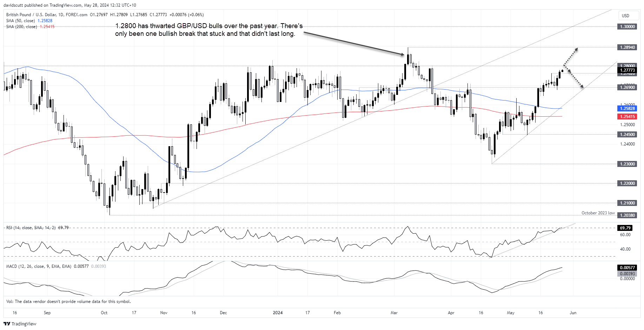Click the RSI value tag 69.79
Viewport: 644px width, 330px height.
point(625,228)
